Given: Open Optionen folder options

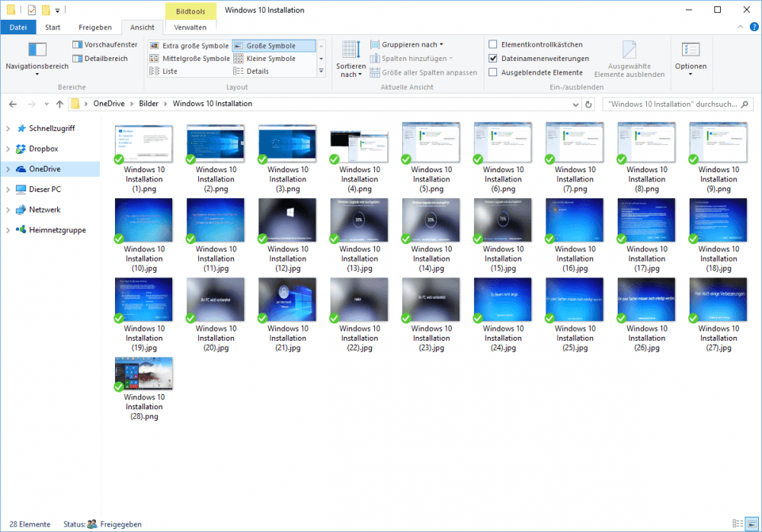Looking at the screenshot, I should [690, 59].
